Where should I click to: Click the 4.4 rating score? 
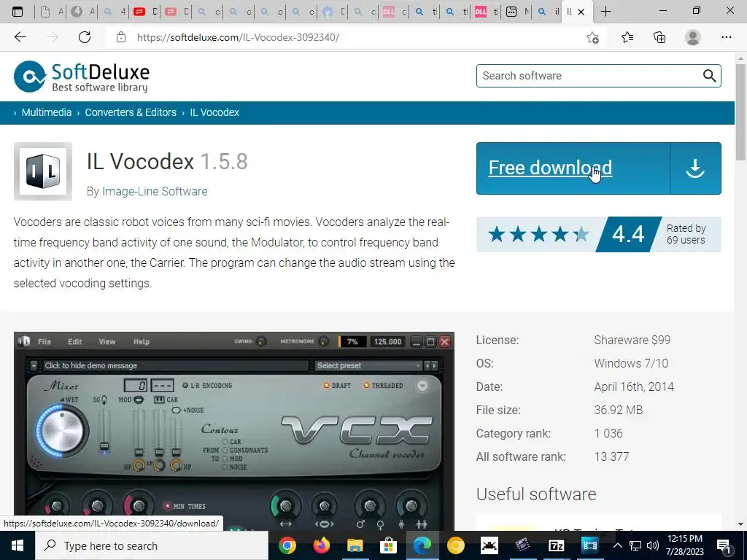click(x=628, y=234)
